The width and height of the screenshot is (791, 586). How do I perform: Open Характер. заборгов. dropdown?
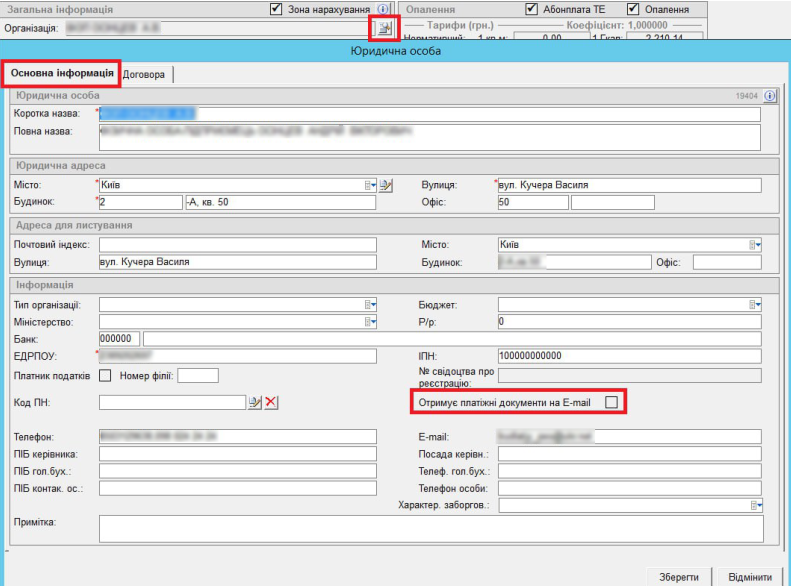tap(755, 506)
